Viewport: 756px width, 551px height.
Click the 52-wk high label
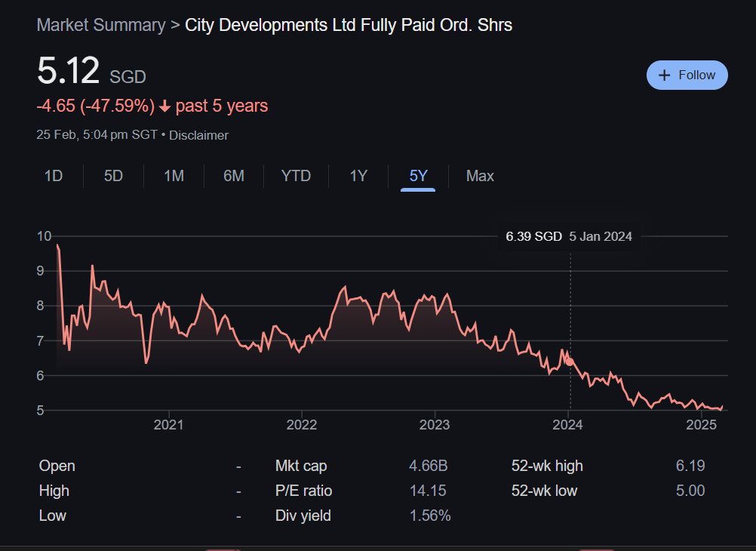click(547, 466)
